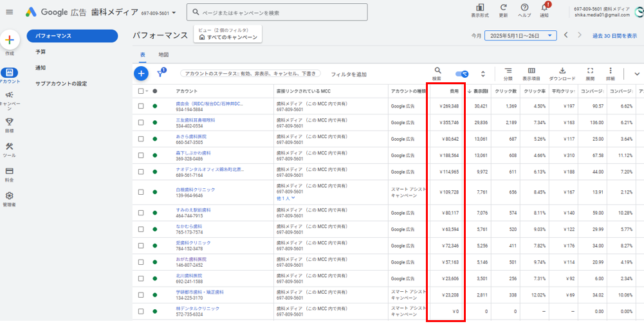Select checkbox for 三友歯科耳鼻咽喉科 row
Viewport: 644px width, 324px height.
tap(142, 122)
